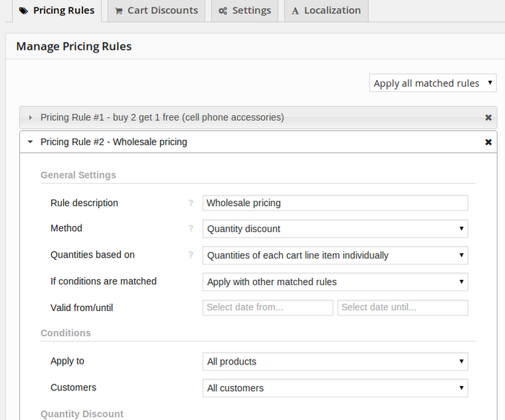Open the Apply to dropdown
Image resolution: width=505 pixels, height=420 pixels.
pyautogui.click(x=335, y=361)
